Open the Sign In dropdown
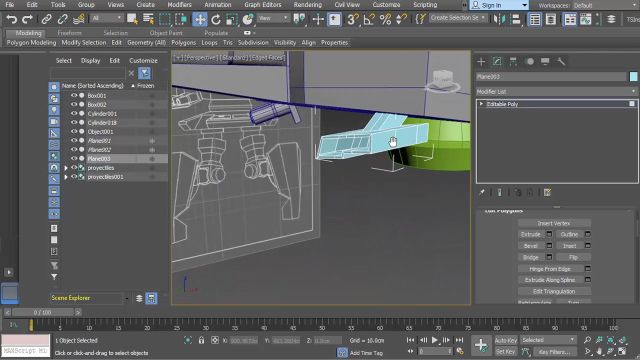This screenshot has height=360, width=640. (499, 5)
